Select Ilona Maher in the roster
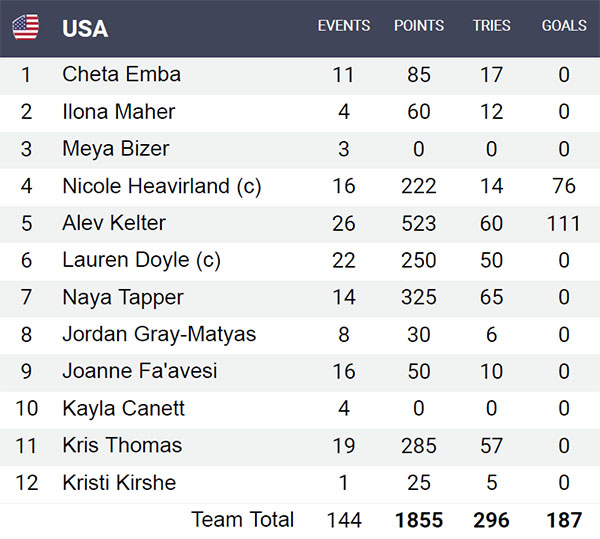The height and width of the screenshot is (539, 600). pyautogui.click(x=118, y=111)
